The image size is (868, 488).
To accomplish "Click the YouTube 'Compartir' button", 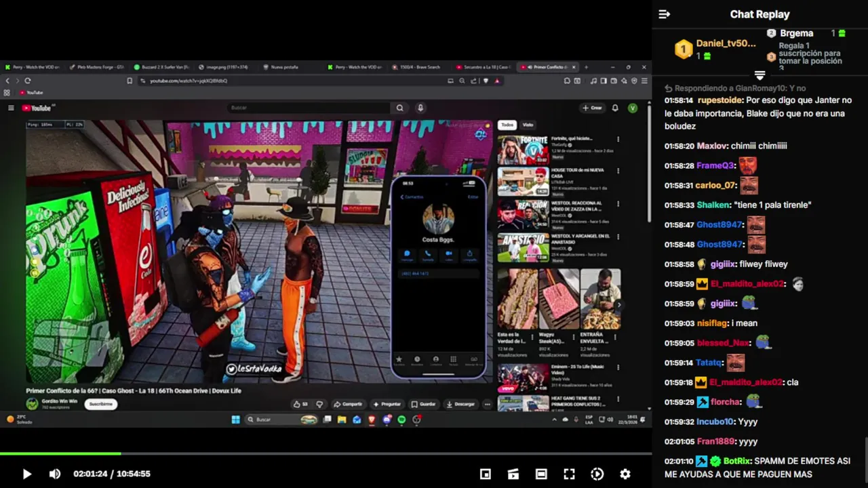I will click(348, 404).
